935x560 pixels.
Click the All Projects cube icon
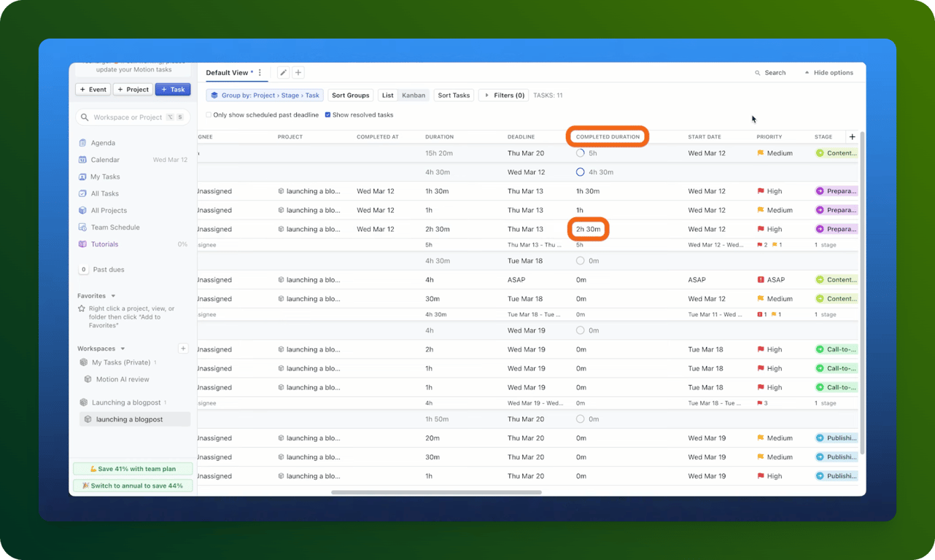pyautogui.click(x=82, y=210)
